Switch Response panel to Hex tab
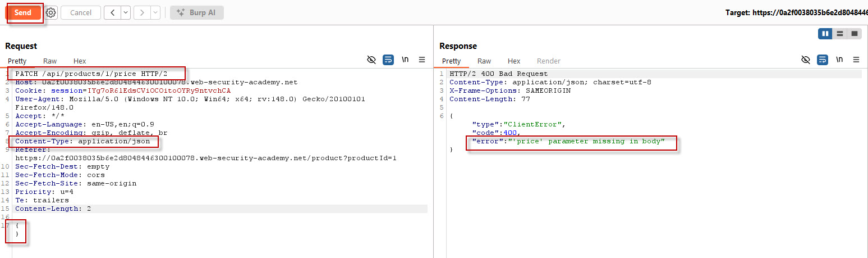Screen dimensions: 868x258 coord(514,61)
